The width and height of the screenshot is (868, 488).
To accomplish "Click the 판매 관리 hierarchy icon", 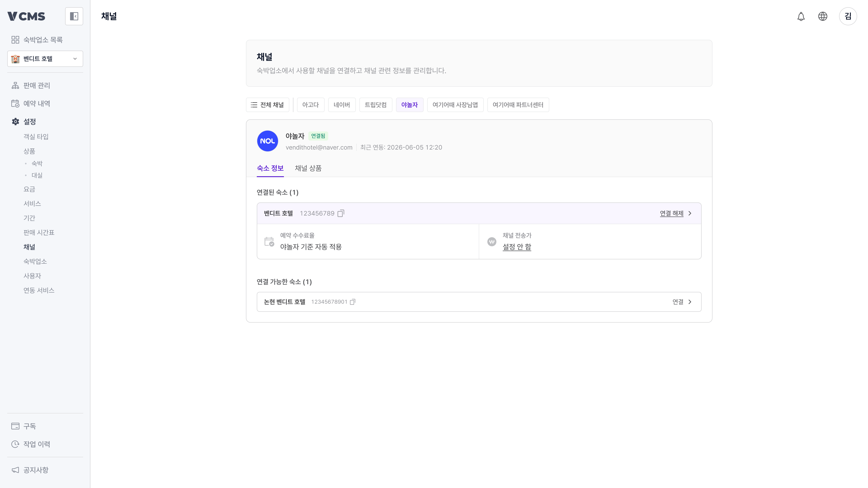I will click(x=15, y=86).
